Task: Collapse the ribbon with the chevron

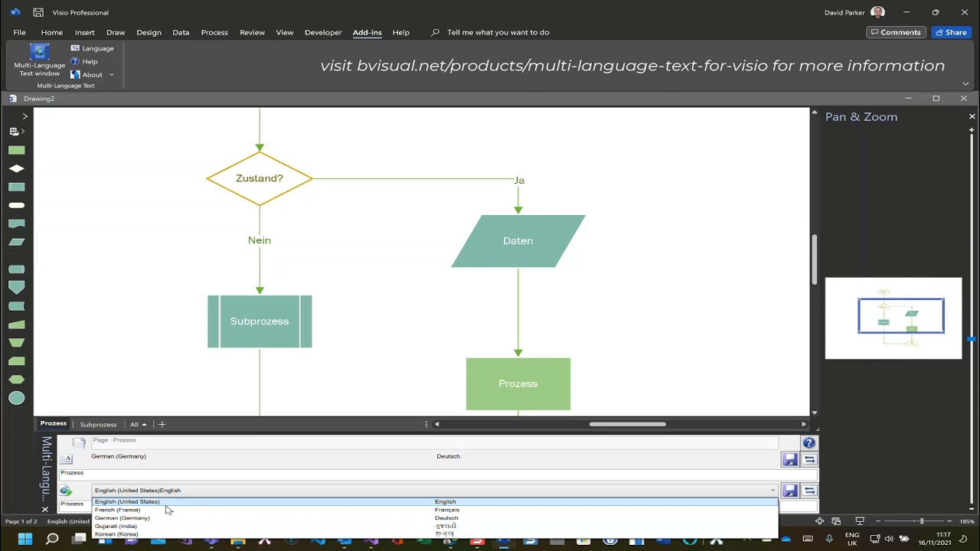Action: [965, 83]
